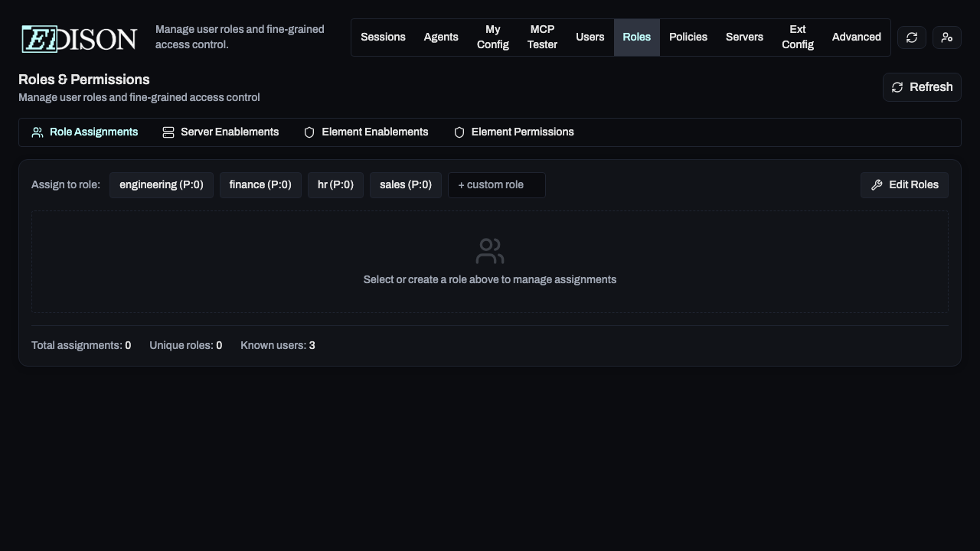
Task: Open the Edit Roles panel
Action: [904, 184]
